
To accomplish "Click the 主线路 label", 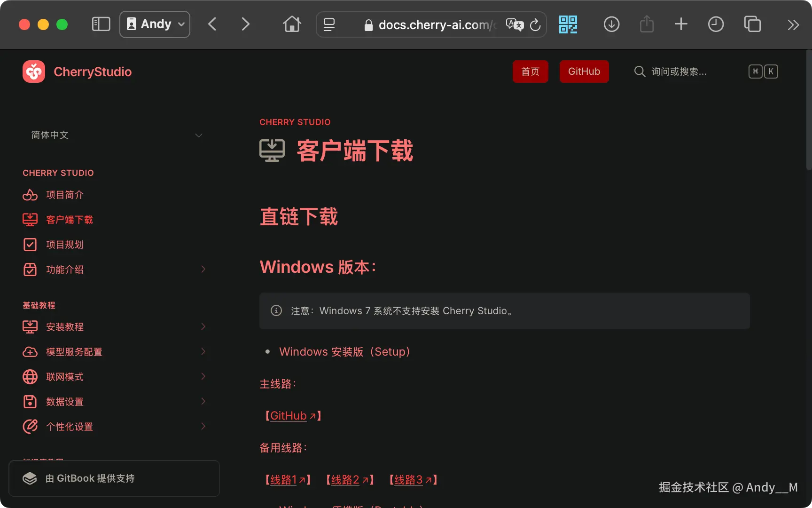I will (278, 384).
